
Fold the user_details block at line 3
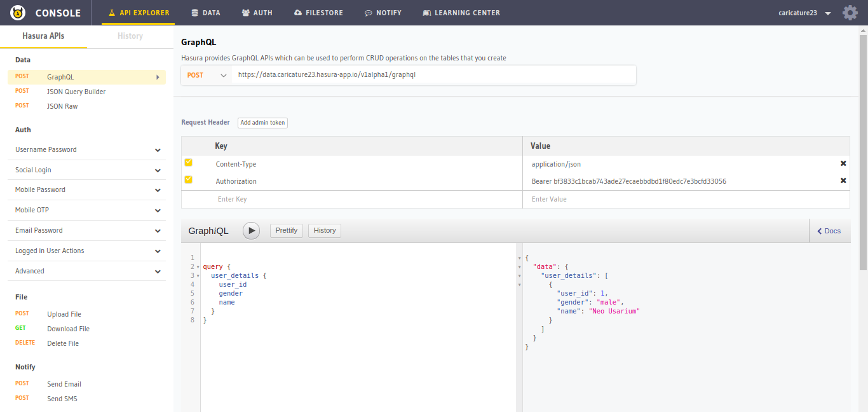(198, 276)
